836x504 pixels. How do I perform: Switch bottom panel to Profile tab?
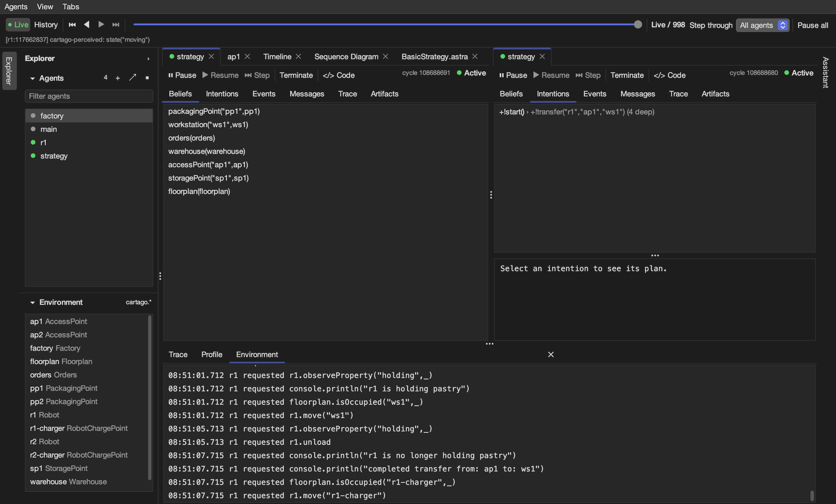212,355
